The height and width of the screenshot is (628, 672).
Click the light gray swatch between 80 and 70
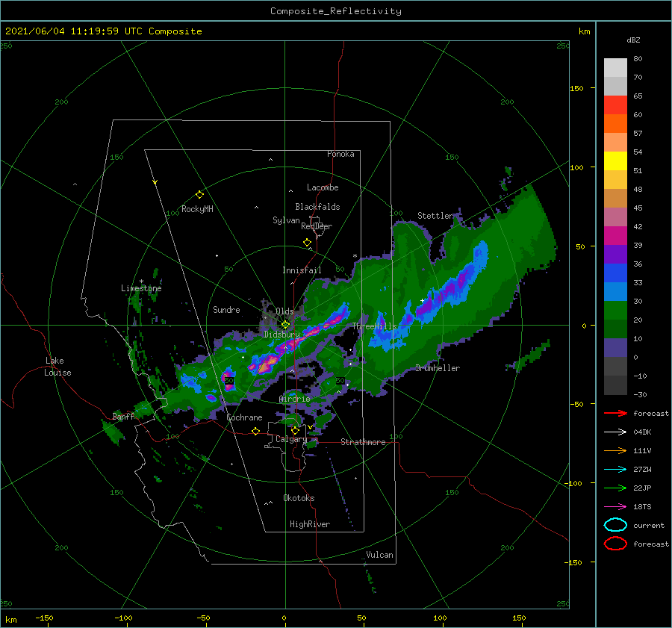point(615,68)
